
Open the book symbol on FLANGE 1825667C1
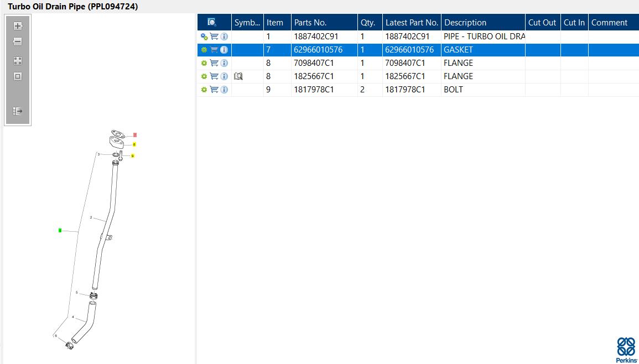coord(238,76)
